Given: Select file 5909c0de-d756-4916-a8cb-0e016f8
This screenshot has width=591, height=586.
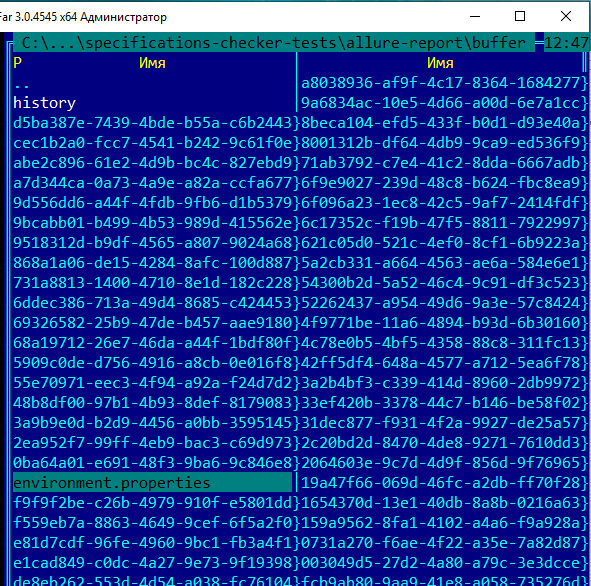Looking at the screenshot, I should [152, 363].
